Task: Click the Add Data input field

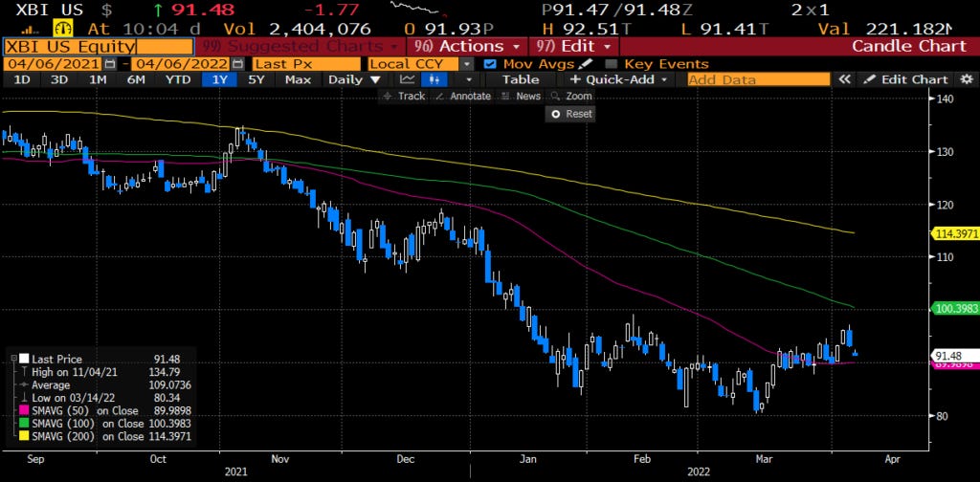Action: coord(759,79)
